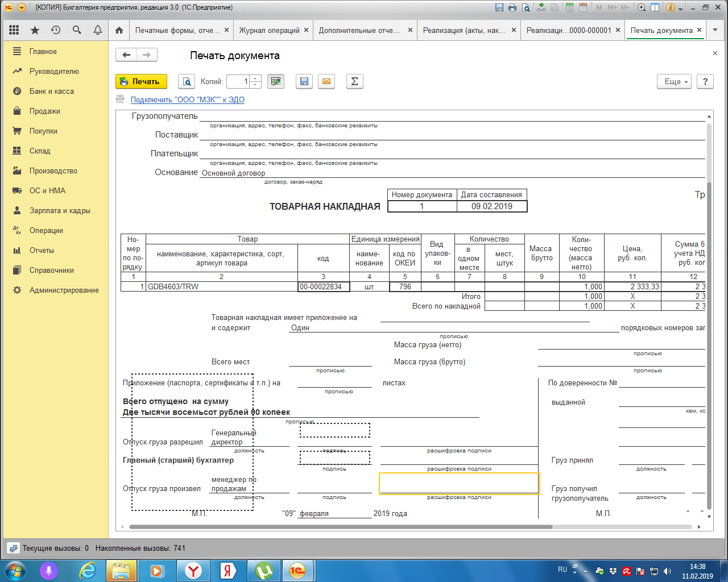This screenshot has height=582, width=728.
Task: Open the history clock icon
Action: click(x=56, y=30)
